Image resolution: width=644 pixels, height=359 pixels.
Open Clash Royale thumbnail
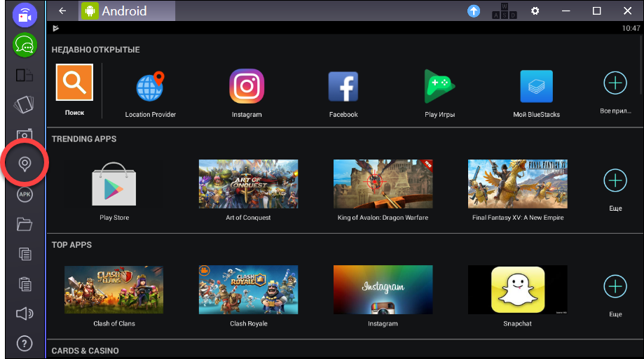coord(249,290)
